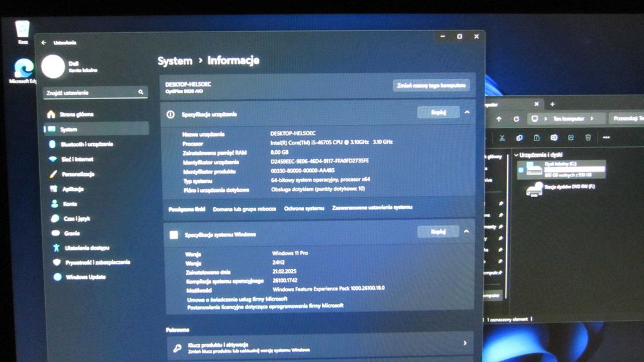
Task: Expand the chevron after Ten komputer in Explorer's address bar
Action: coord(592,119)
